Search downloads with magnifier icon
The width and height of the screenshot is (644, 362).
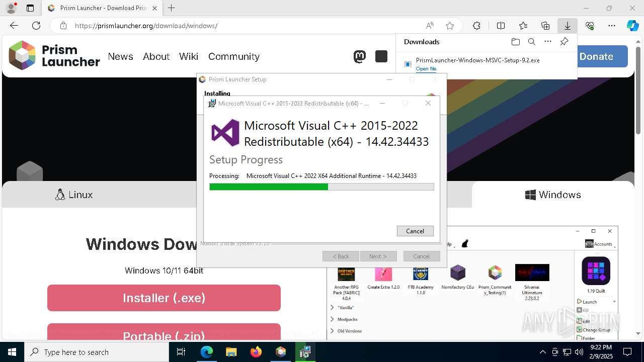pyautogui.click(x=531, y=42)
